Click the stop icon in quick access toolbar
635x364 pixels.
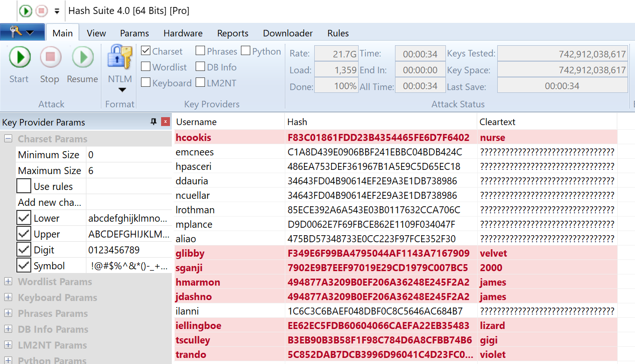point(41,10)
